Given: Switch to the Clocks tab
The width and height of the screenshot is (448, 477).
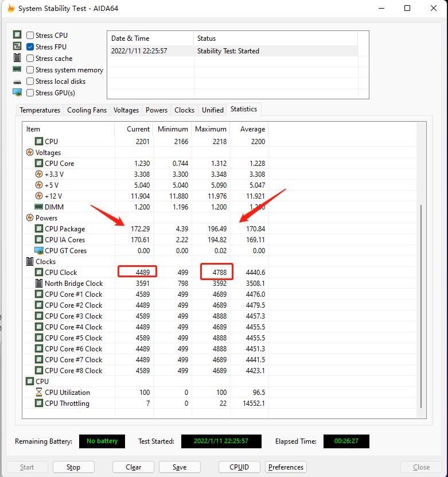Looking at the screenshot, I should pos(185,110).
